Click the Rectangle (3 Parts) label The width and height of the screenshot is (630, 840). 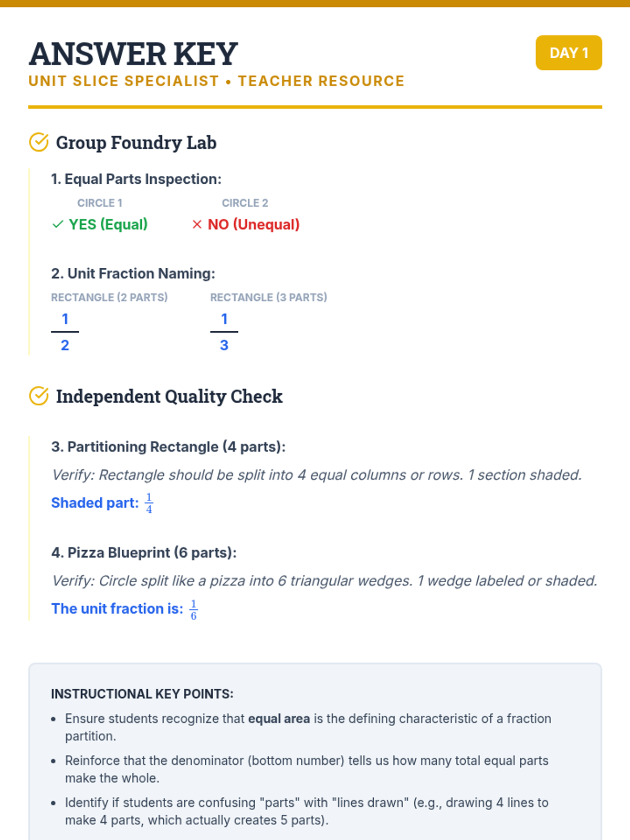pyautogui.click(x=268, y=298)
